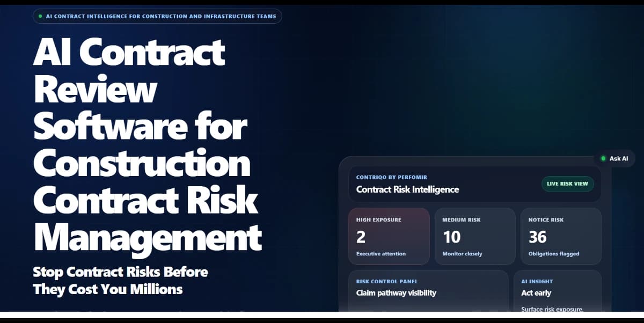Click Claim pathway visibility text
Viewport: 644px width, 323px height.
pyautogui.click(x=396, y=293)
